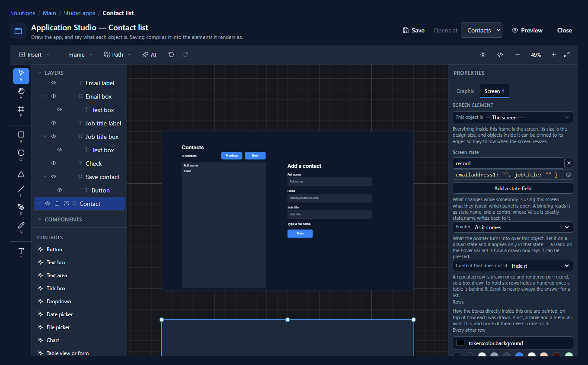Undo the last change
Screen dimensions: 588x365
coord(171,54)
